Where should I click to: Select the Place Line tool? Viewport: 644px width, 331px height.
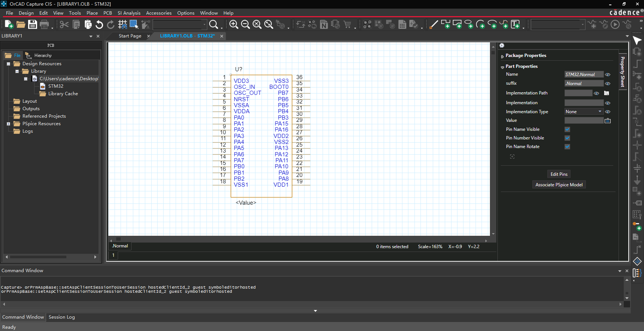434,24
